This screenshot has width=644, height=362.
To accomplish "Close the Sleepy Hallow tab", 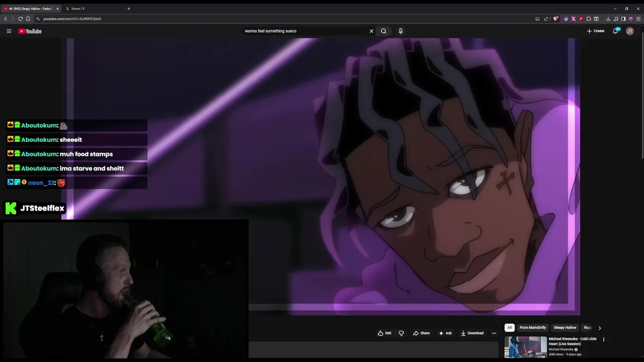I will pyautogui.click(x=57, y=9).
